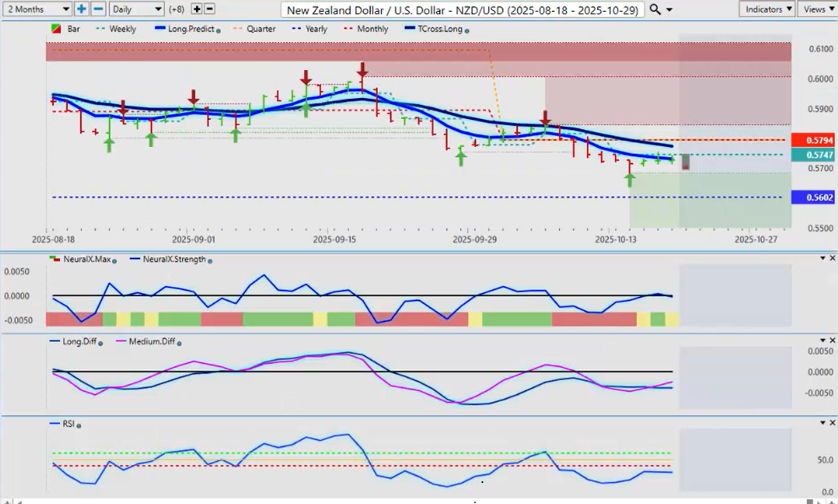838x504 pixels.
Task: Close the RSI indicator panel
Action: tap(832, 423)
